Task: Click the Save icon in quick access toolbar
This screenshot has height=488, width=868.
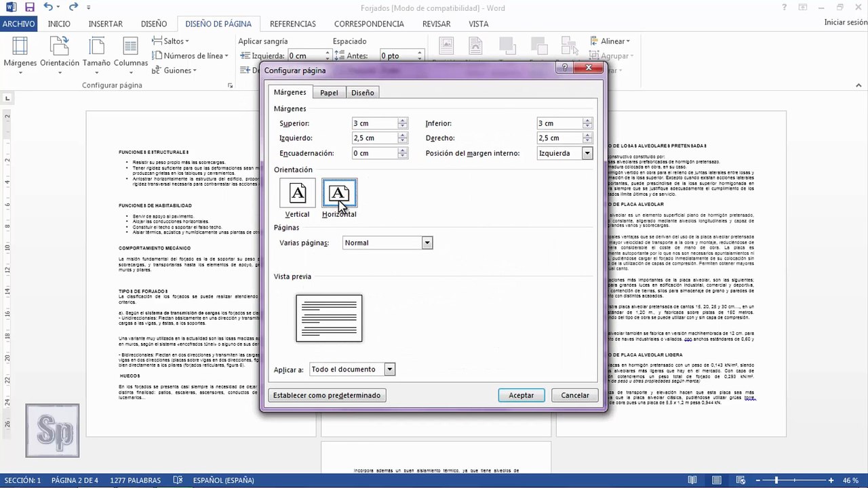Action: (x=29, y=7)
